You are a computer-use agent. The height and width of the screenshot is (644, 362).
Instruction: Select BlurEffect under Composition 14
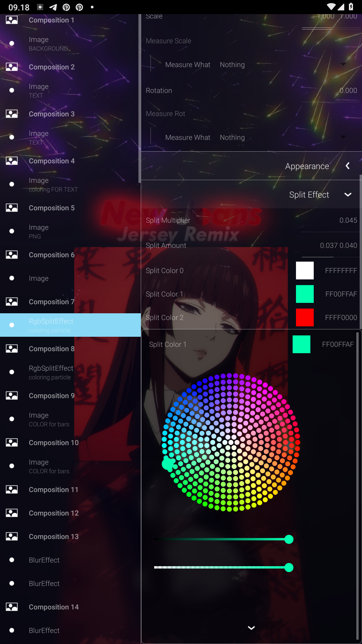(x=70, y=631)
